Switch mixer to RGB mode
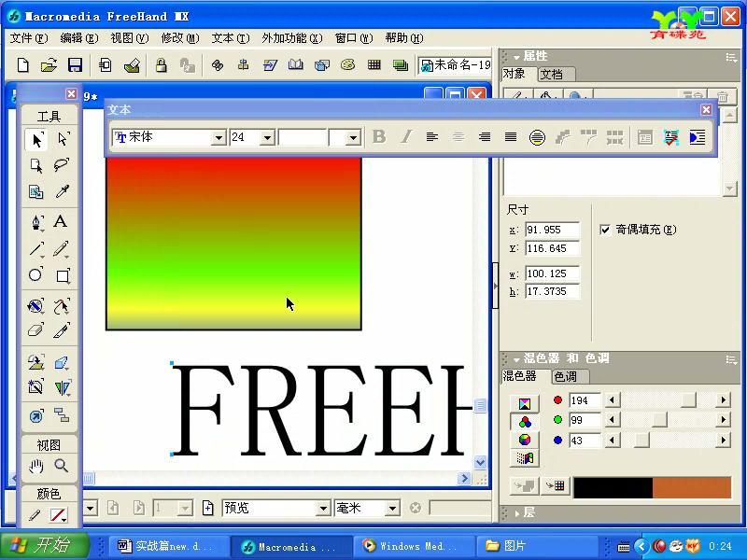The image size is (747, 560). 525,422
